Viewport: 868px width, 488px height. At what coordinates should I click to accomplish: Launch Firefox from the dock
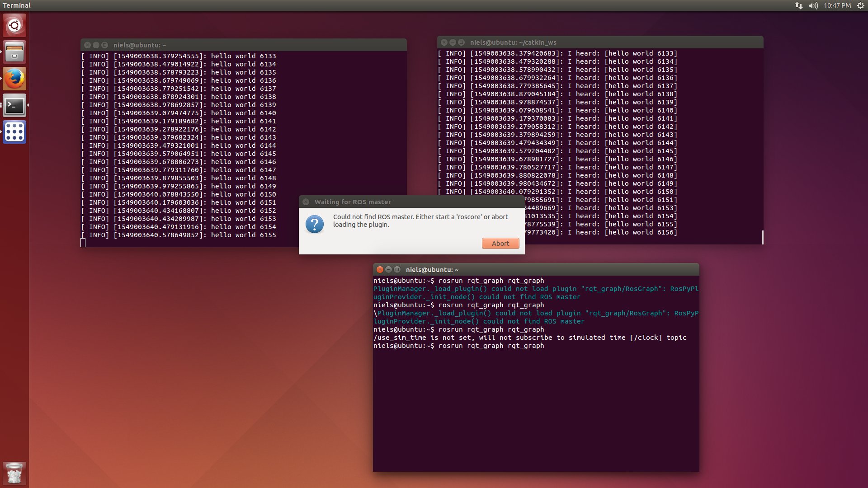(14, 79)
